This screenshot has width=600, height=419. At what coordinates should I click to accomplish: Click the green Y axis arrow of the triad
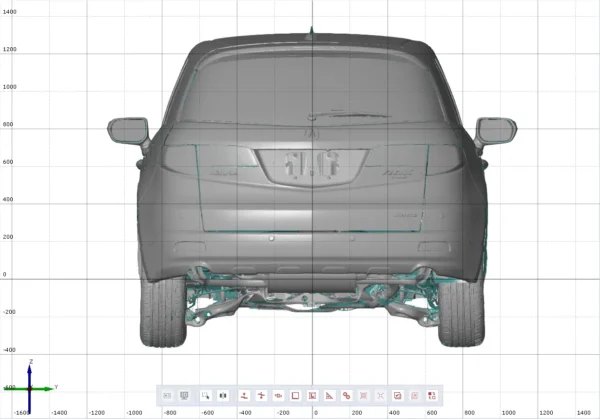42,389
